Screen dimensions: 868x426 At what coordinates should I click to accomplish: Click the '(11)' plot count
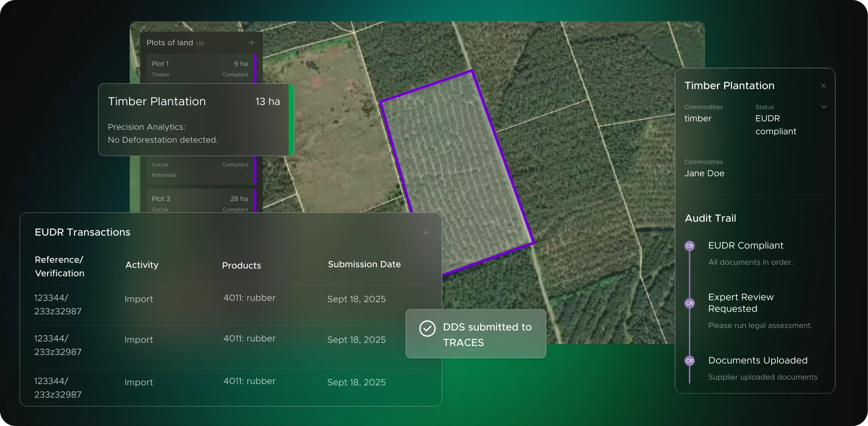pyautogui.click(x=200, y=43)
